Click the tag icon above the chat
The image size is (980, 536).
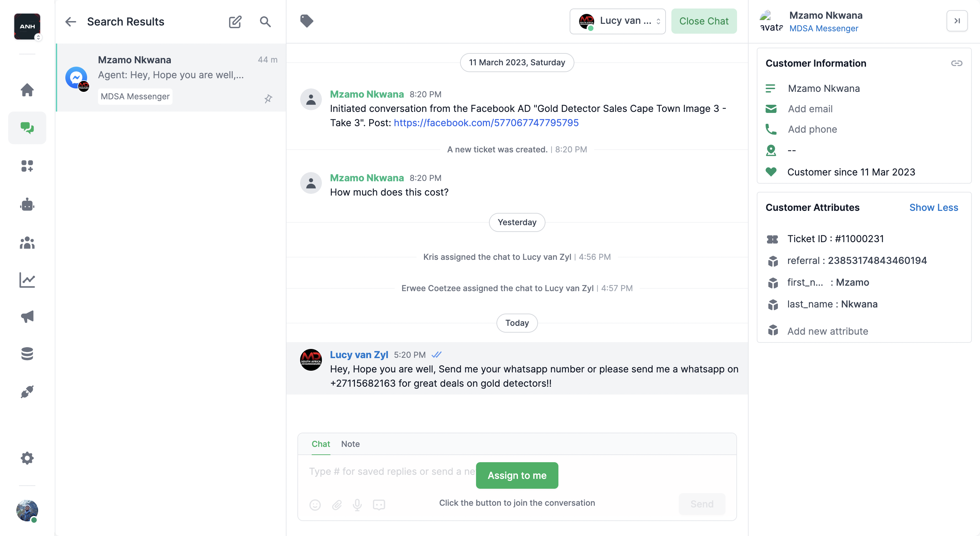[x=307, y=21]
